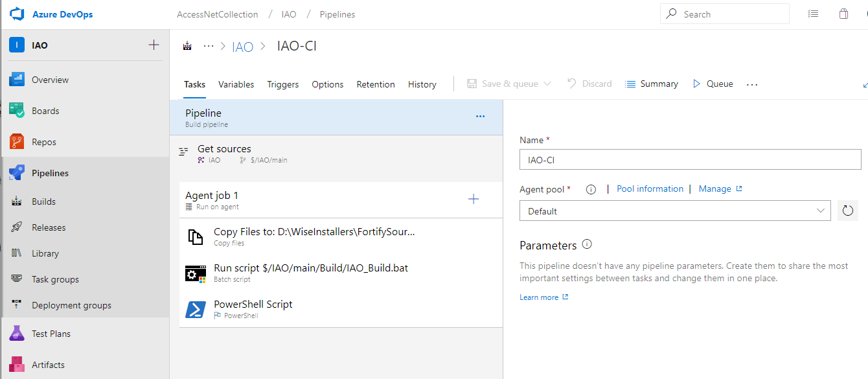Click the Azure DevOps logo icon
The height and width of the screenshot is (379, 868).
pyautogui.click(x=17, y=14)
